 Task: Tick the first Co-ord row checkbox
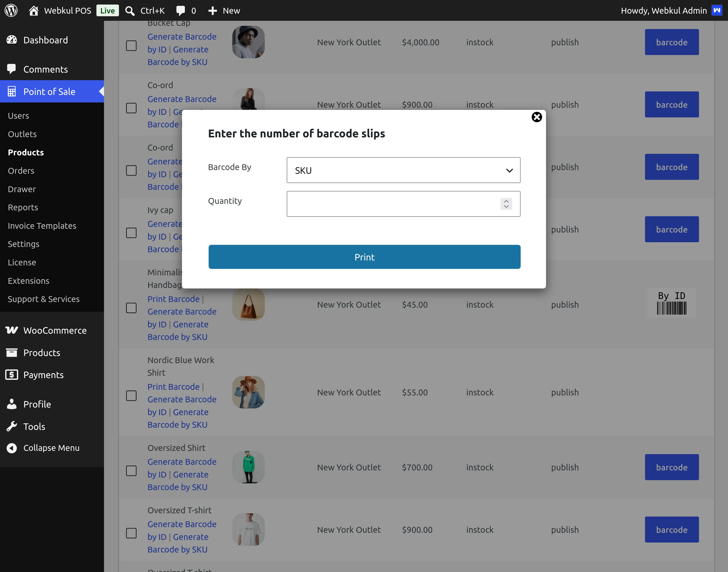(131, 108)
